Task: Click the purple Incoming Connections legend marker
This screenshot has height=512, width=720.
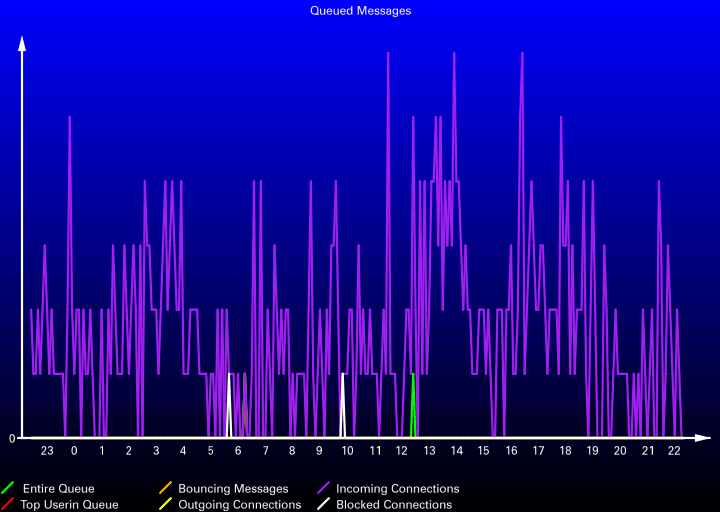Action: [323, 489]
